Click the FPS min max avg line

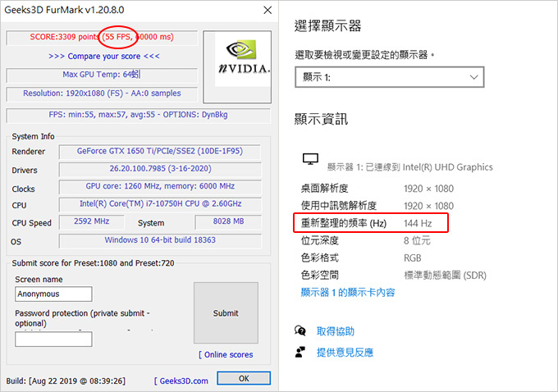click(x=138, y=115)
